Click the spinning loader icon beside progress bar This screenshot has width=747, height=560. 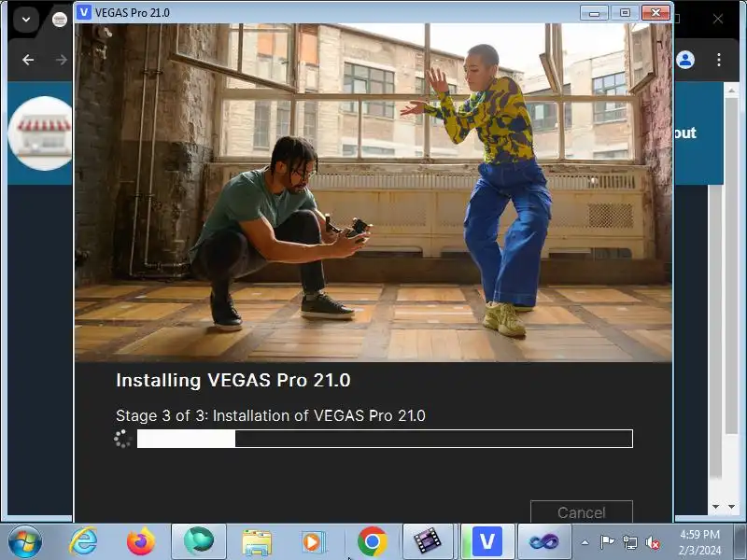click(122, 439)
